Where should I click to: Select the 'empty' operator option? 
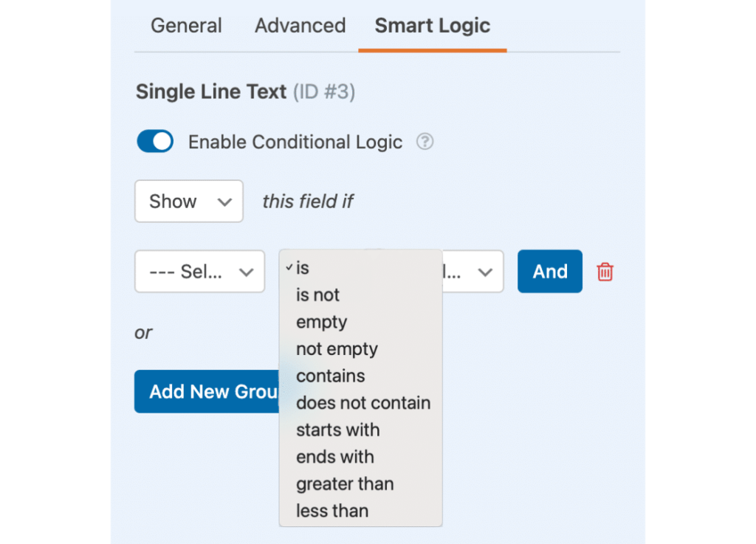point(321,322)
